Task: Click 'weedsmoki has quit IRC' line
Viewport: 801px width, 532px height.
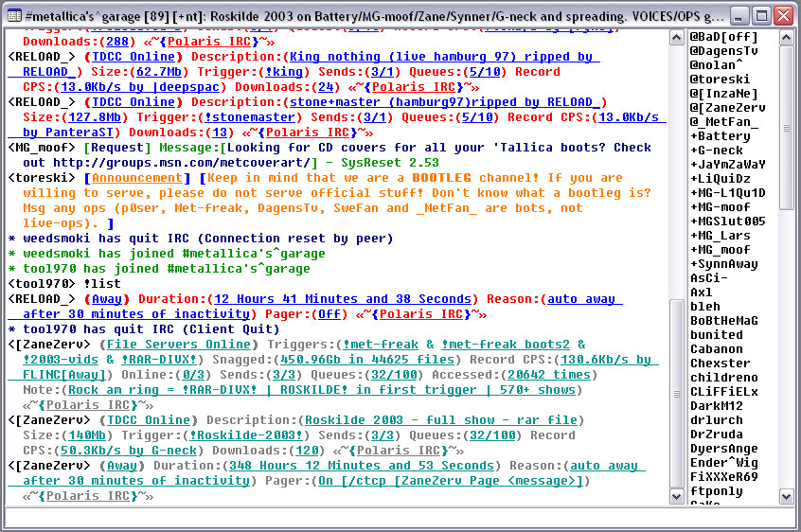Action: click(x=201, y=239)
